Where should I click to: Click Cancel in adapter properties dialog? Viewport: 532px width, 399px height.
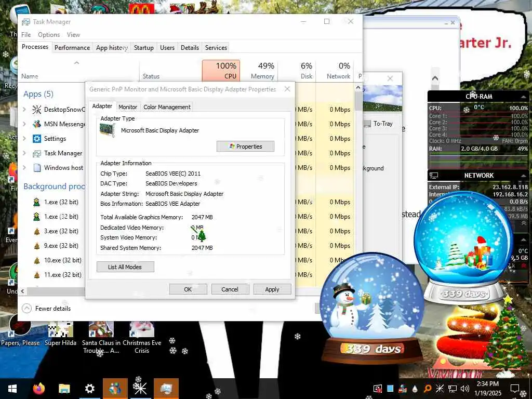coord(230,289)
